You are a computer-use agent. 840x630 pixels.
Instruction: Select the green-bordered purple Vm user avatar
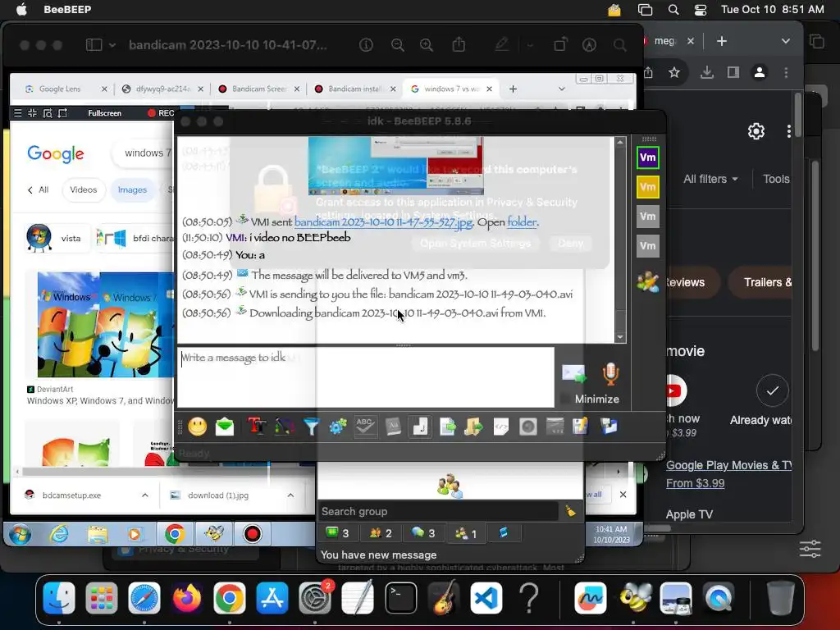[648, 157]
